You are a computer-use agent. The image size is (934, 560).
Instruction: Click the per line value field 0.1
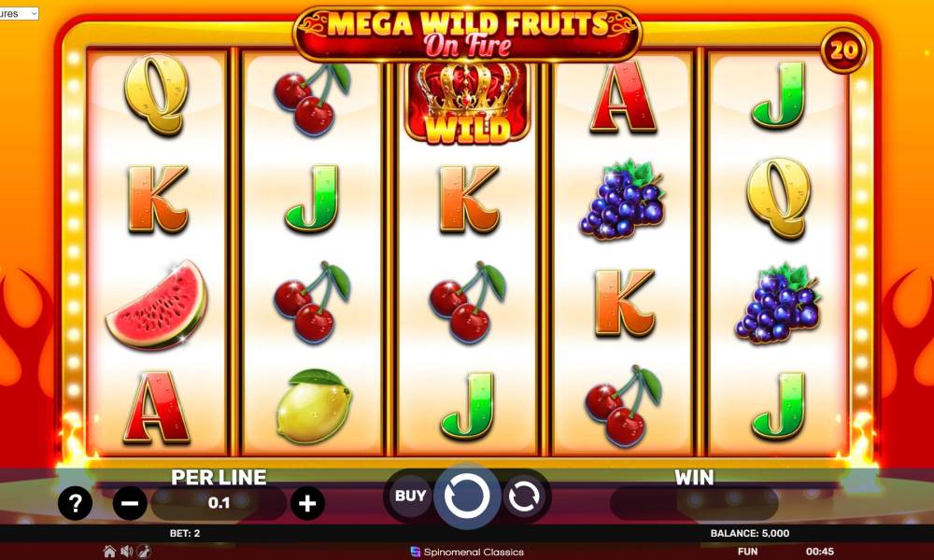[219, 503]
